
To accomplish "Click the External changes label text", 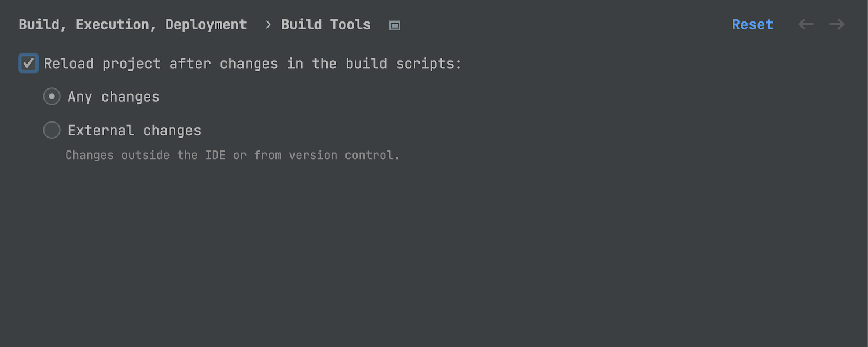I will click(x=134, y=131).
